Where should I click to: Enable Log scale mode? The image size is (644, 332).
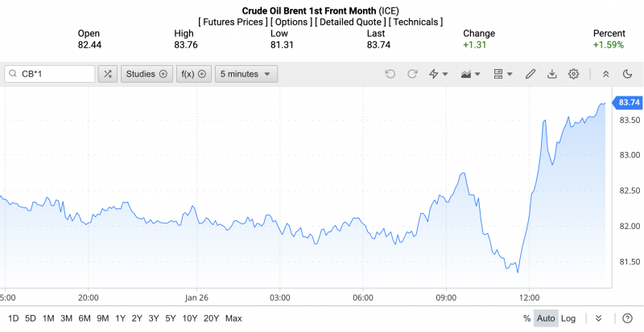tap(568, 318)
